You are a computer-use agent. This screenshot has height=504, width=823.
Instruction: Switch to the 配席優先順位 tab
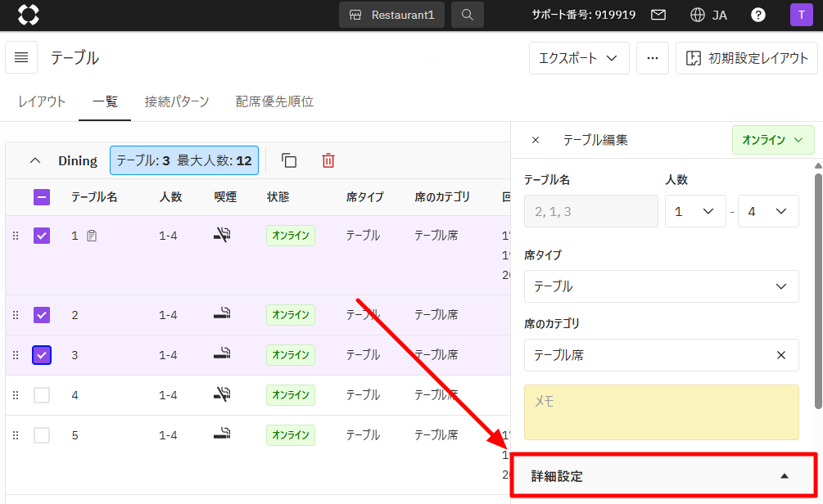tap(274, 101)
